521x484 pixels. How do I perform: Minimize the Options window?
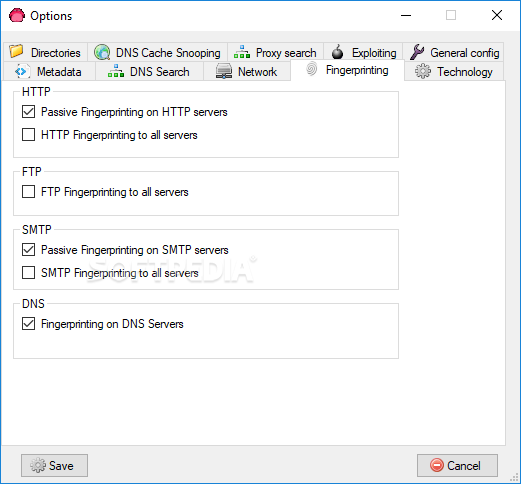pos(406,15)
